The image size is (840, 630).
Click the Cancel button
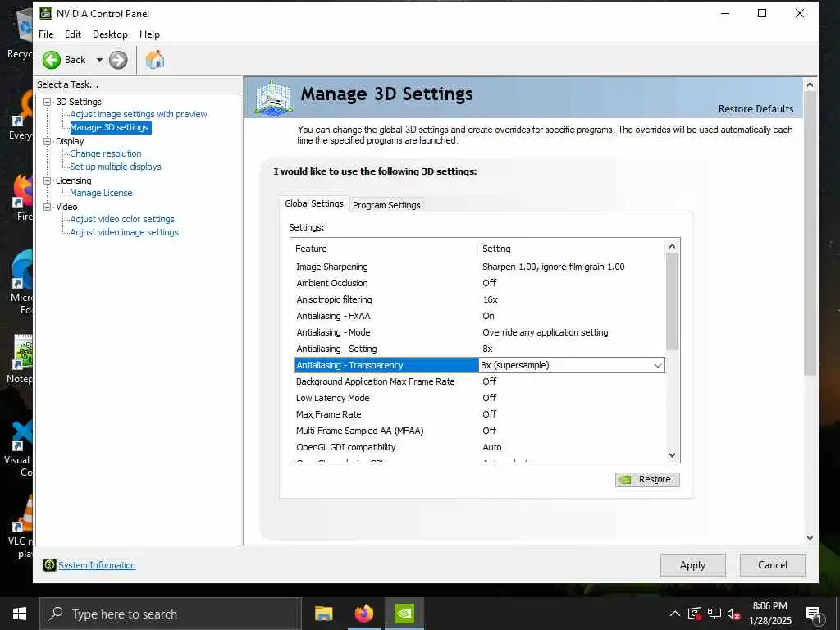click(773, 565)
